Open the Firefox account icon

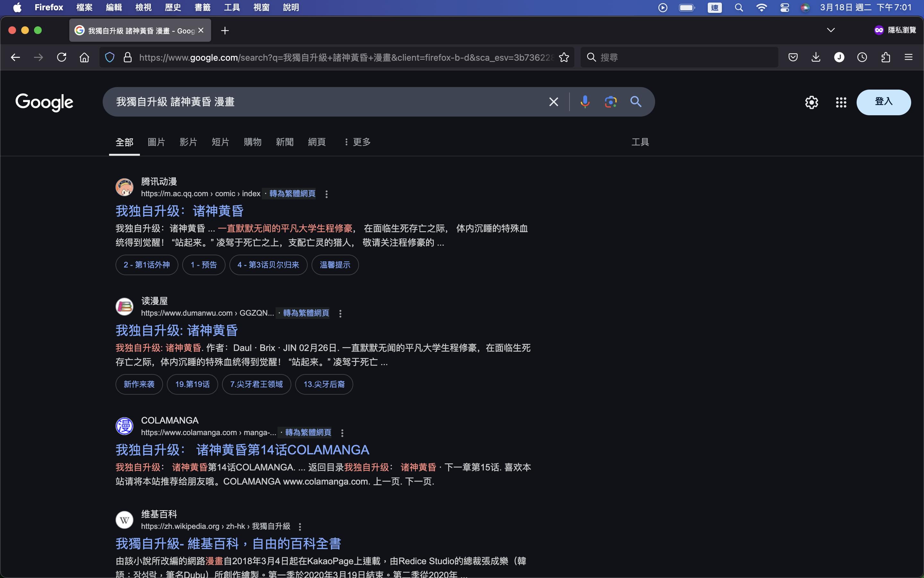839,57
